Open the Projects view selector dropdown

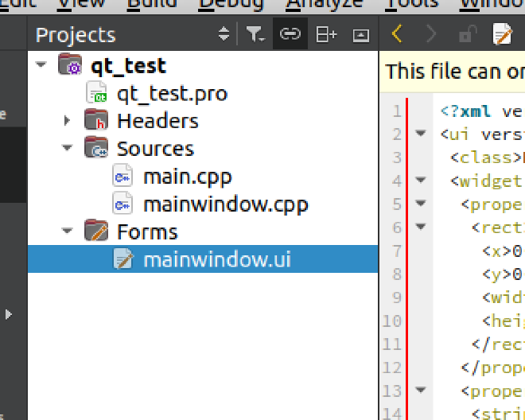[x=224, y=34]
